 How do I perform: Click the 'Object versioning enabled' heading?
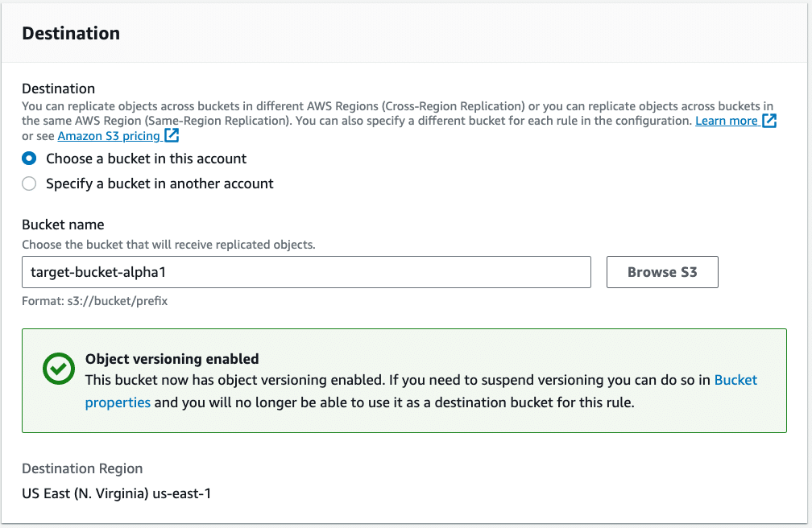click(172, 359)
